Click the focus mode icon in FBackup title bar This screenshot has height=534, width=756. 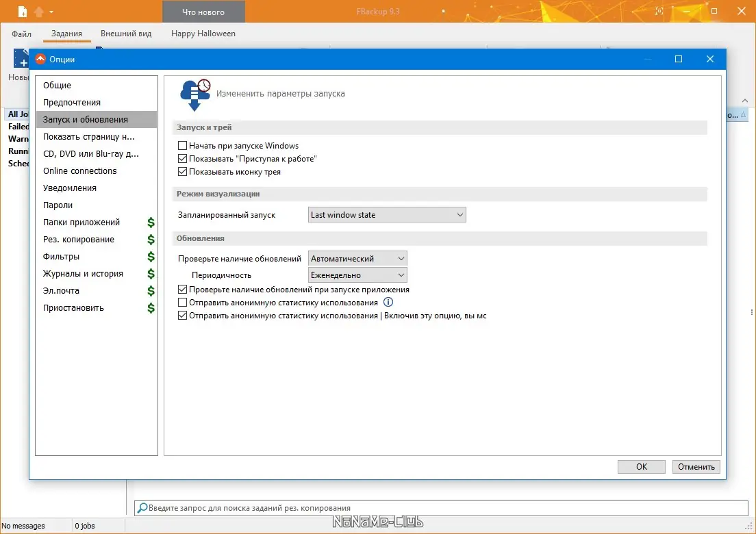coord(659,11)
